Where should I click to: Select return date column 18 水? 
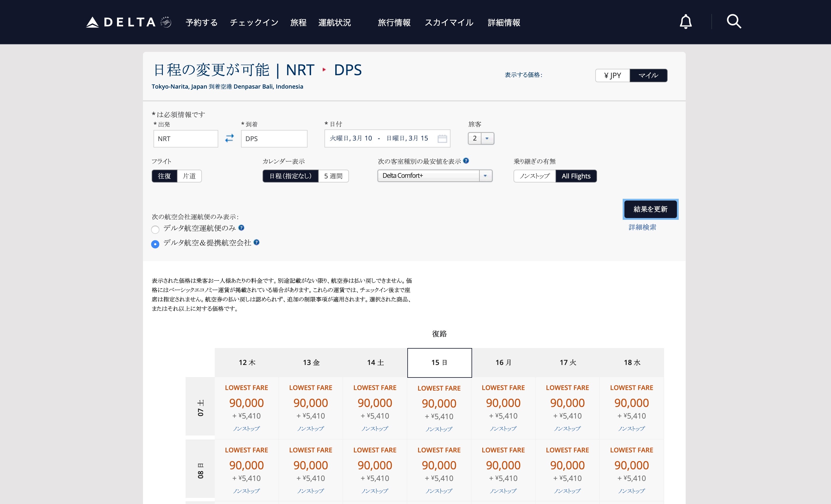click(632, 363)
